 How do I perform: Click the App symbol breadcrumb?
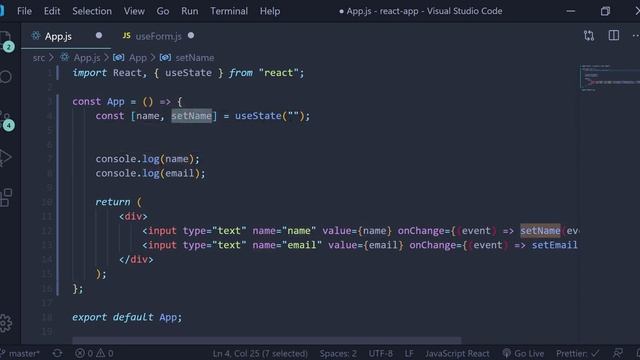pos(130,58)
